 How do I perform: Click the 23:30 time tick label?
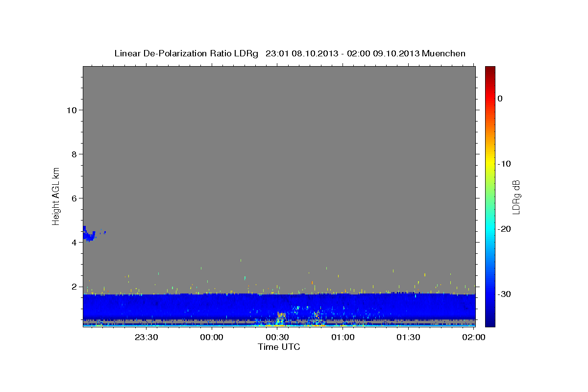pos(147,337)
